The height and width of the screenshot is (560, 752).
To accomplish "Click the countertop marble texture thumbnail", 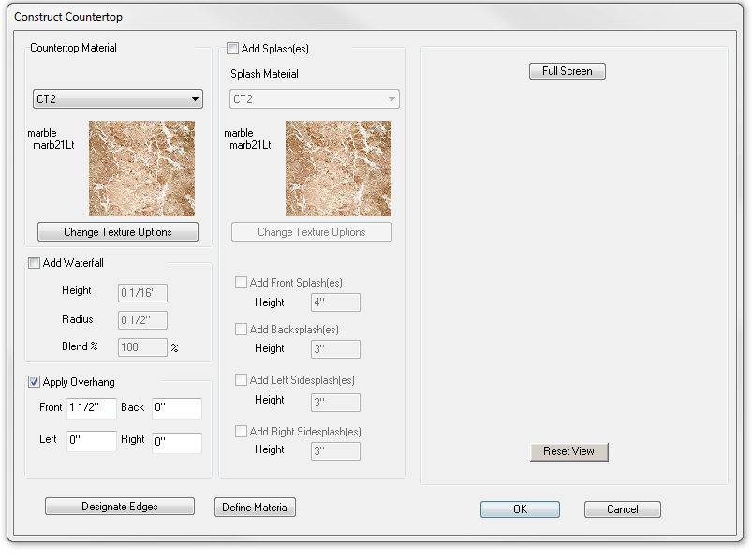I will pos(141,169).
